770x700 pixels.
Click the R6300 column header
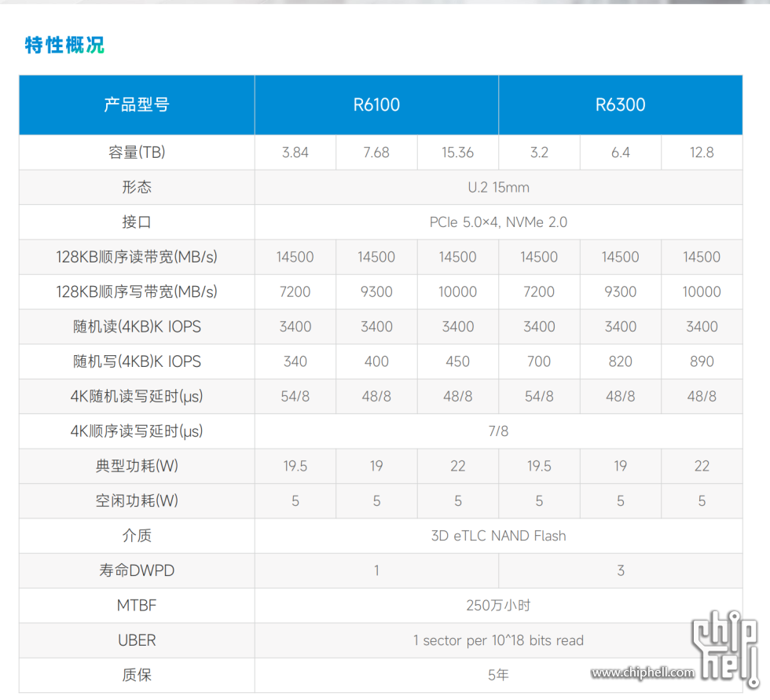point(620,104)
